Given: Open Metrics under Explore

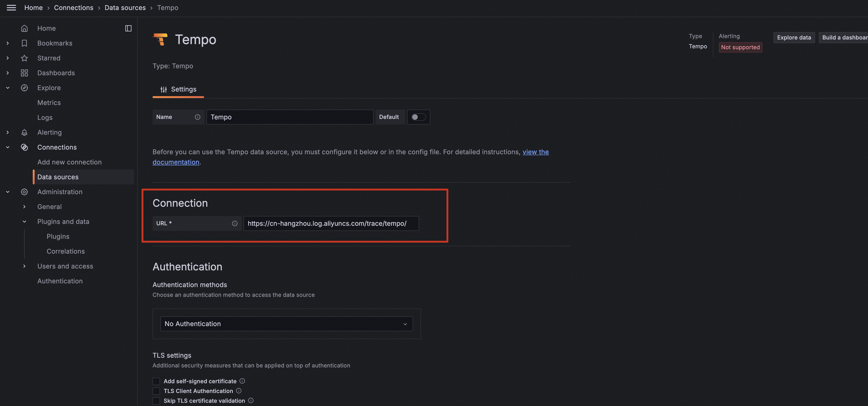Looking at the screenshot, I should pos(49,102).
